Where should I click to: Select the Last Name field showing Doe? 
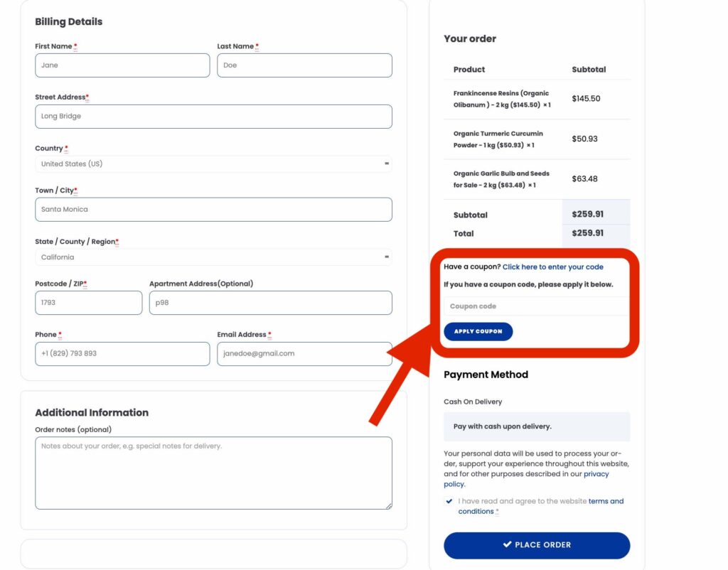[x=304, y=65]
